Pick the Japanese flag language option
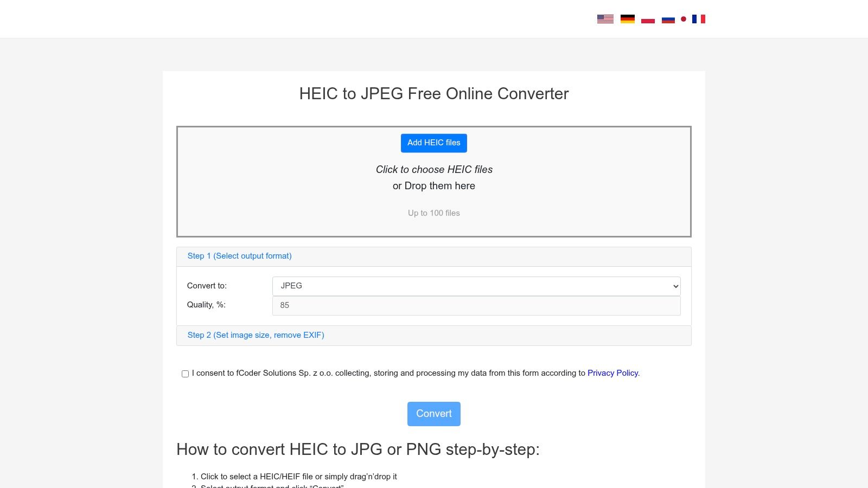The width and height of the screenshot is (868, 488). pos(684,19)
